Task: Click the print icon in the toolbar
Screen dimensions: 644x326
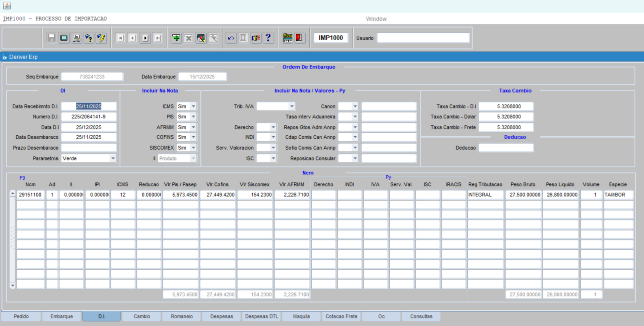Action: (x=76, y=38)
